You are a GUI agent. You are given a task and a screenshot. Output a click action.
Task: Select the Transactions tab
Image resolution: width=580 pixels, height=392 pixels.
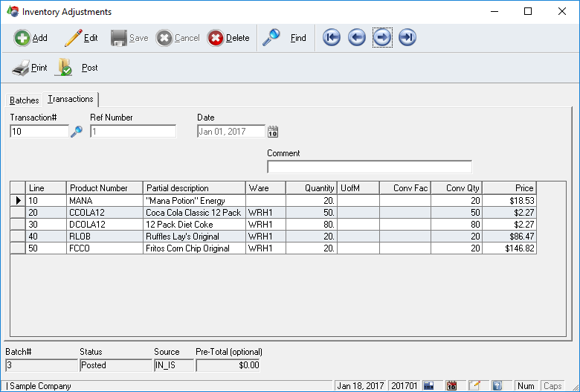tap(71, 99)
